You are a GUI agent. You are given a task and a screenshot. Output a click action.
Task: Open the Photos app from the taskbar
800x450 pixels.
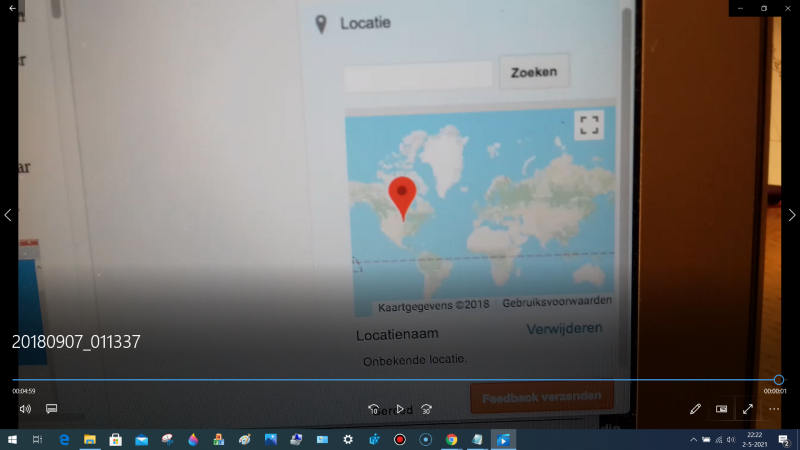click(x=270, y=439)
